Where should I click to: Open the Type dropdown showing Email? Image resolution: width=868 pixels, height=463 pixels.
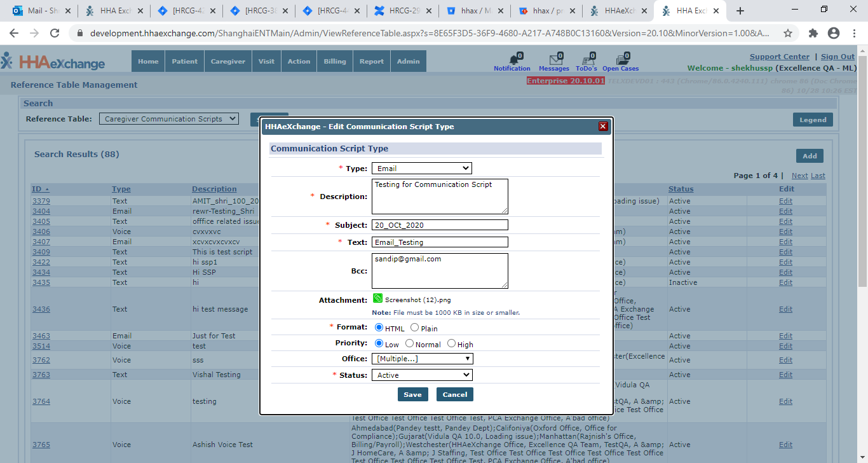coord(422,169)
